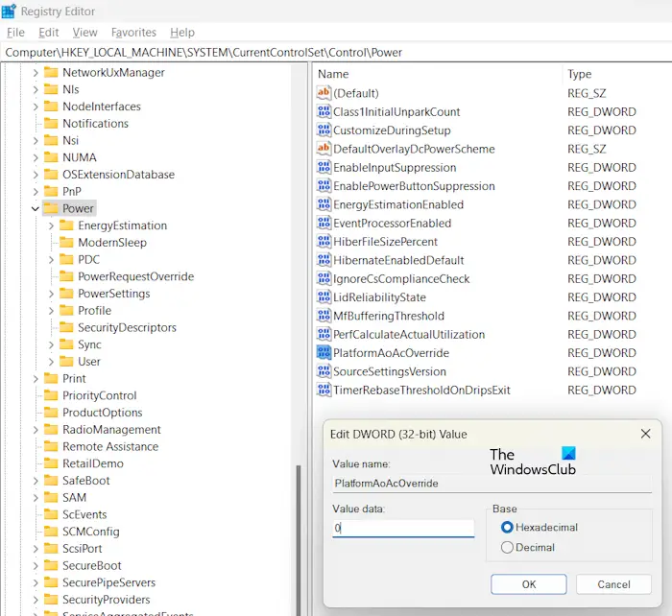Image resolution: width=672 pixels, height=616 pixels.
Task: Click OK in Edit DWORD dialog
Action: click(528, 584)
